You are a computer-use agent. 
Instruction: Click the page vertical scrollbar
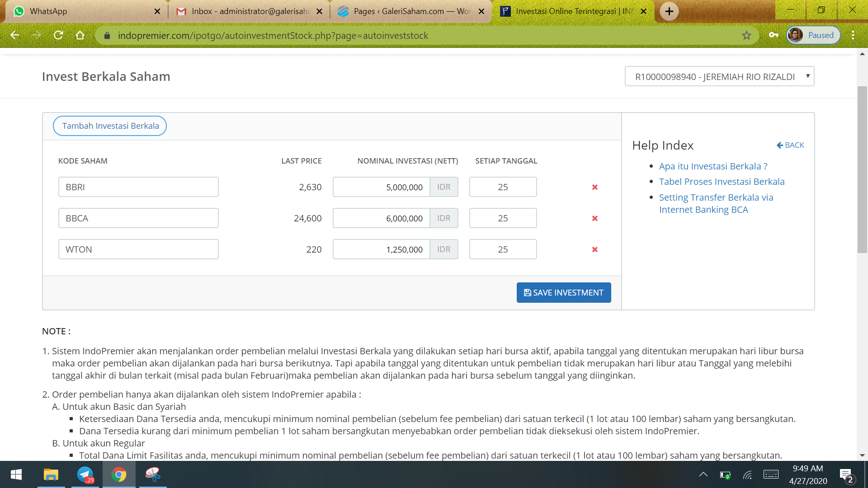pos(862,169)
